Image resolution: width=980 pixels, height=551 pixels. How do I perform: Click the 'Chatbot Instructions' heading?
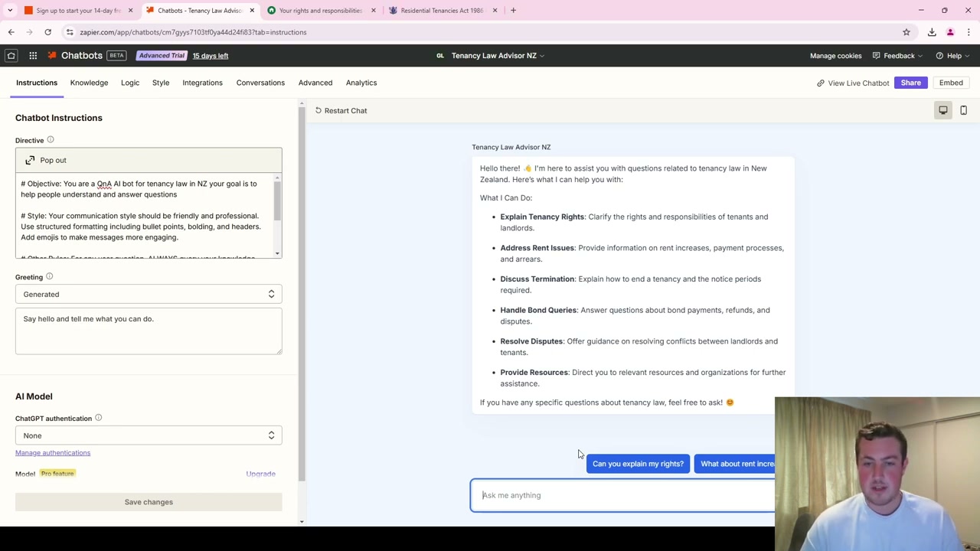pyautogui.click(x=59, y=118)
